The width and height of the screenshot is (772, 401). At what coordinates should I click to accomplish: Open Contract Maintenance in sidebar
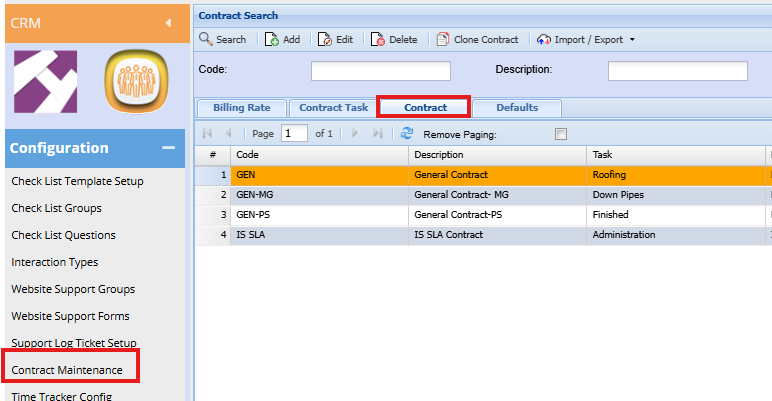[67, 370]
